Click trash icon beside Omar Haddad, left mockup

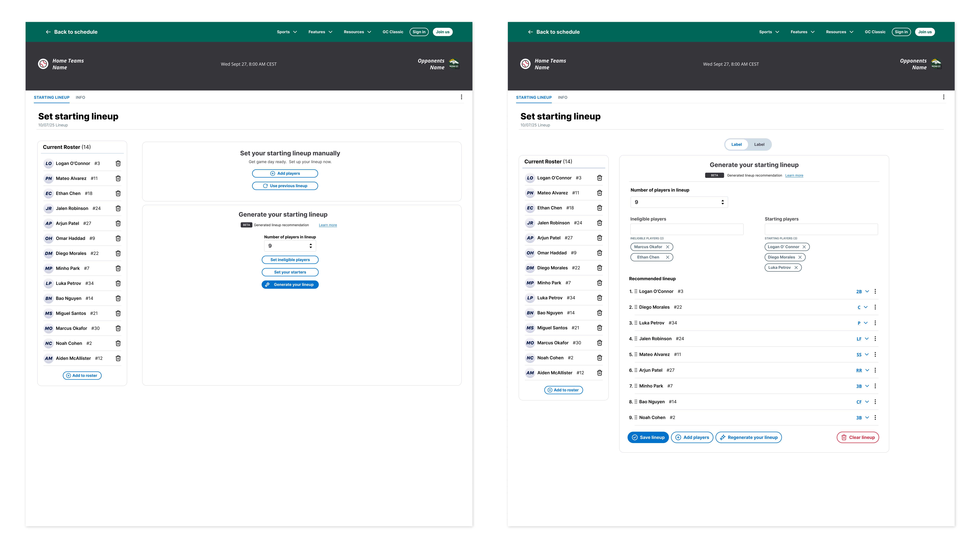point(118,238)
